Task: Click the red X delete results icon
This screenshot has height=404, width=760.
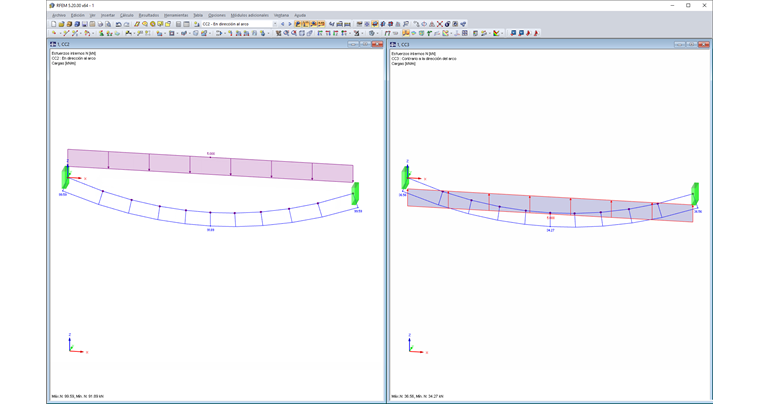Action: (x=440, y=24)
